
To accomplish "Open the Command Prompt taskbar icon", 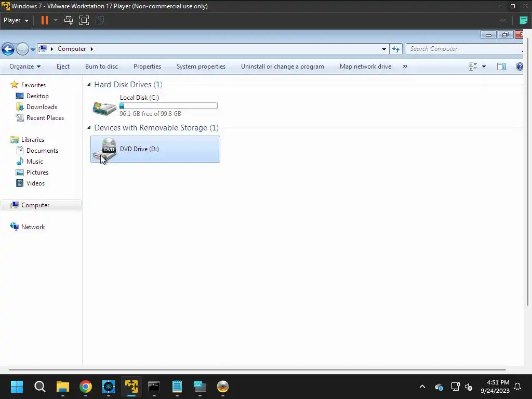I will click(154, 387).
